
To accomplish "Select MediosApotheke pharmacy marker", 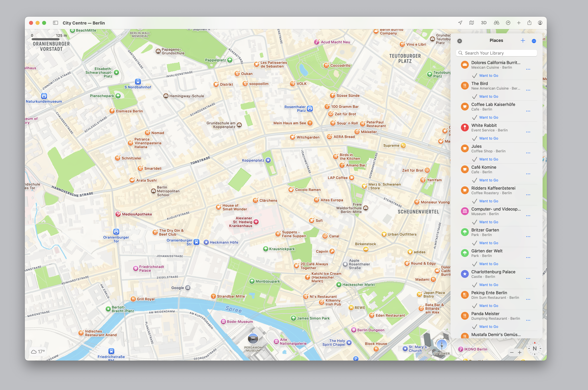I will [x=118, y=214].
